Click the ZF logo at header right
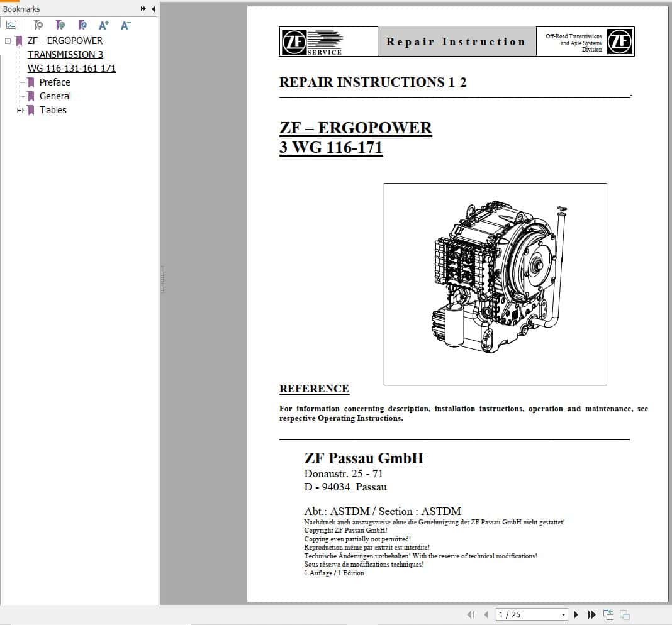This screenshot has height=625, width=672. point(620,41)
